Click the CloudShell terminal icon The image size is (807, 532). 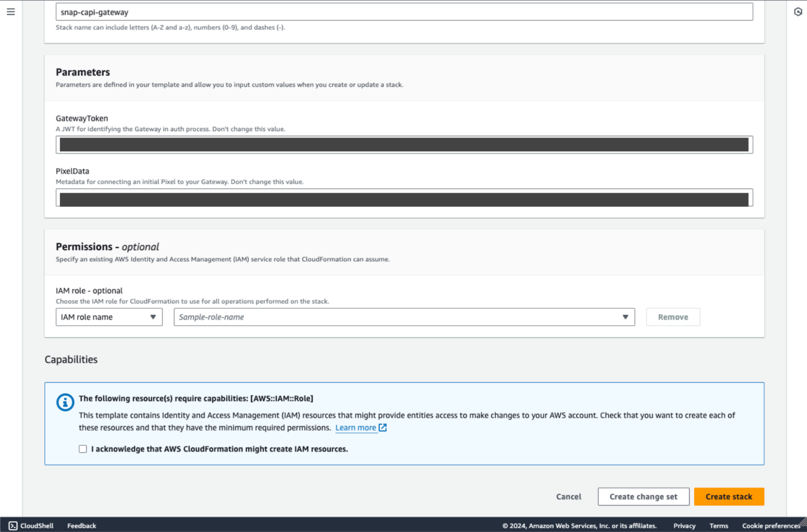point(13,526)
